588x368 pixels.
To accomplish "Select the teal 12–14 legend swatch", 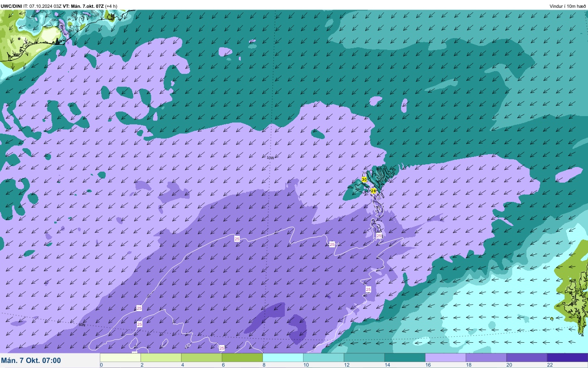I will 364,357.
